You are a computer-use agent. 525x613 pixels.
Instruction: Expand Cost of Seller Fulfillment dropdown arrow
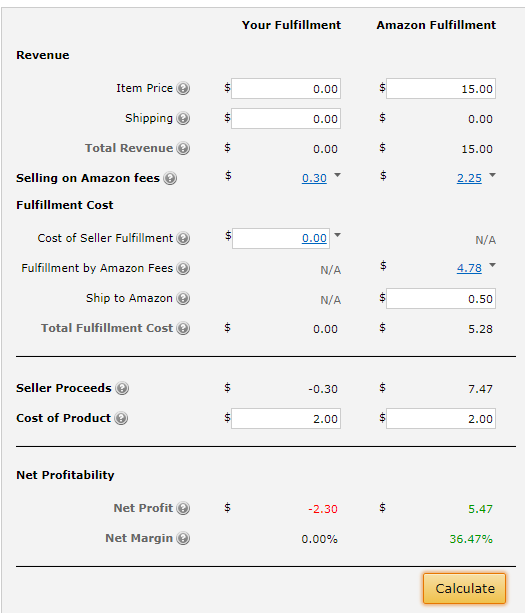[x=338, y=235]
